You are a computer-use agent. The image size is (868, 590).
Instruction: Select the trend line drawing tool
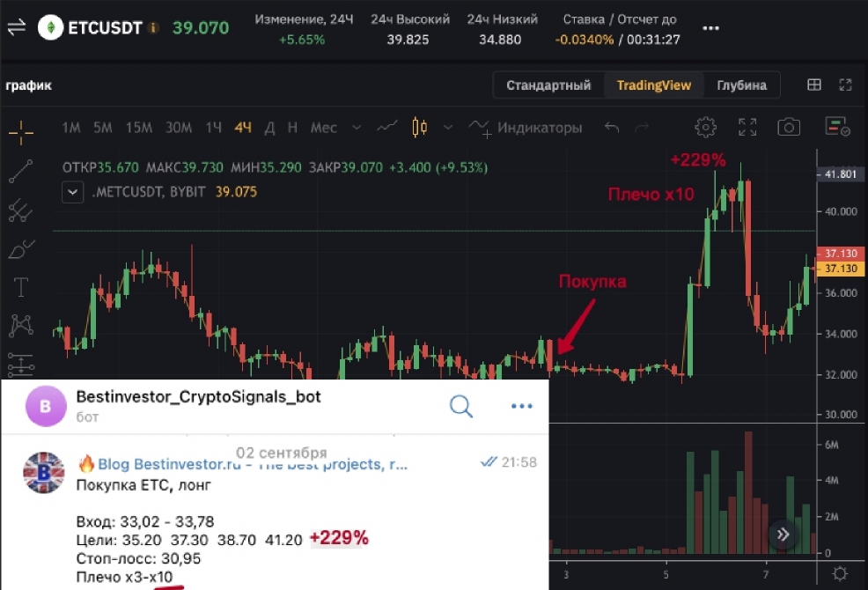tap(21, 171)
